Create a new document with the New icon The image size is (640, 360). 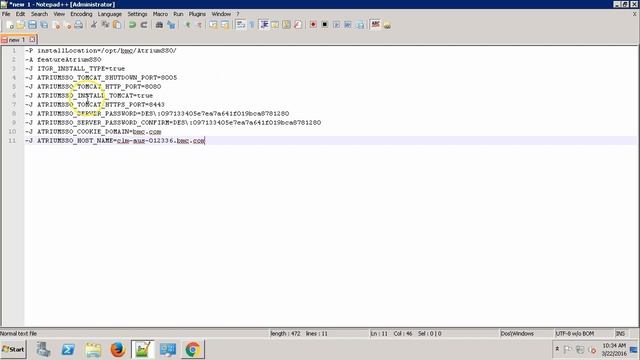click(9, 25)
